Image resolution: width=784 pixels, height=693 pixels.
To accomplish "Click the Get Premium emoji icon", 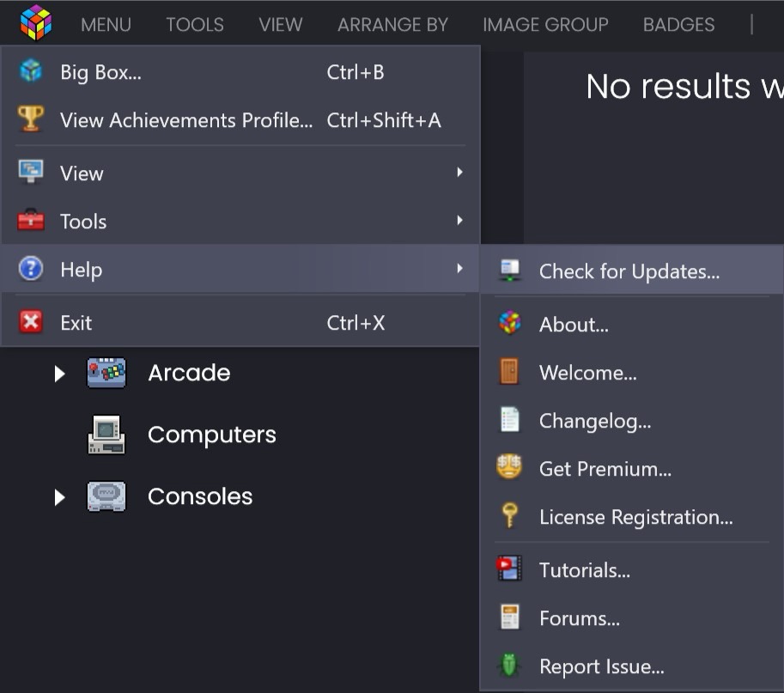I will coord(509,468).
